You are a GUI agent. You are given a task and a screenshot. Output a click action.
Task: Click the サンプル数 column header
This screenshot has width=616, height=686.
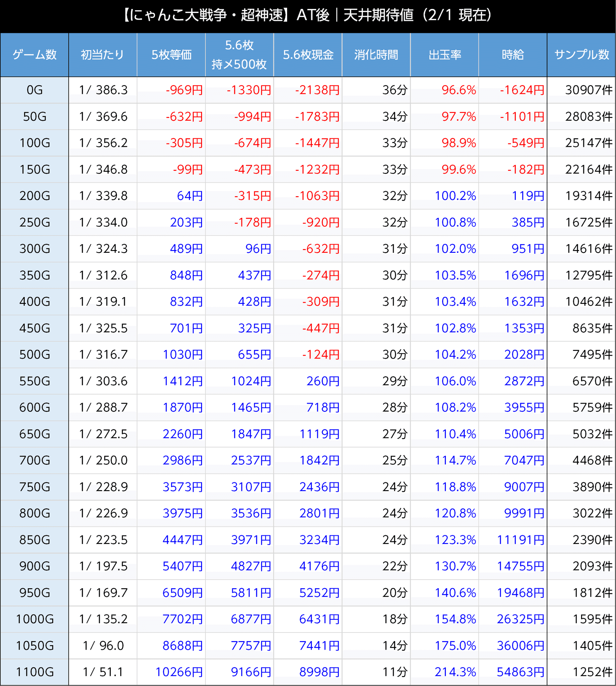tap(581, 55)
